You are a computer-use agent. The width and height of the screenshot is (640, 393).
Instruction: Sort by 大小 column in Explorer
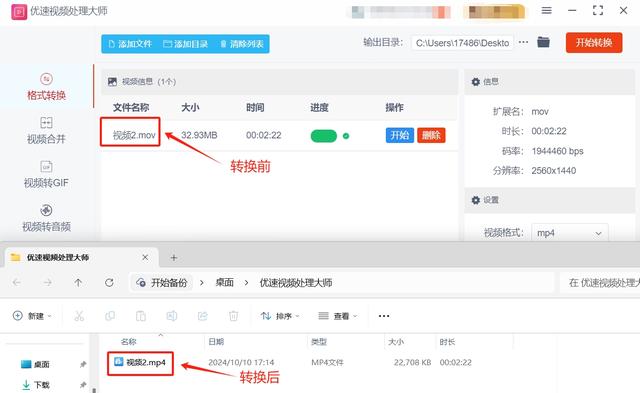396,342
